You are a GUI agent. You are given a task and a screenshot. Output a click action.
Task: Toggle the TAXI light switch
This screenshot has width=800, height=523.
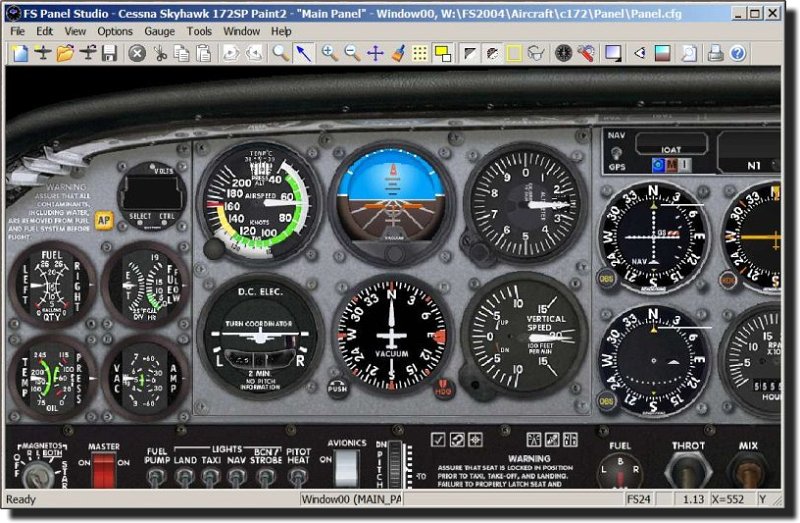pyautogui.click(x=210, y=477)
